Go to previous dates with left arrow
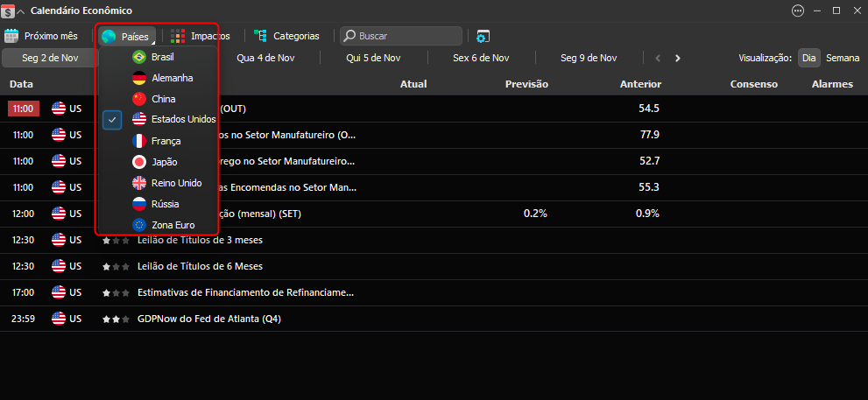 [x=658, y=58]
